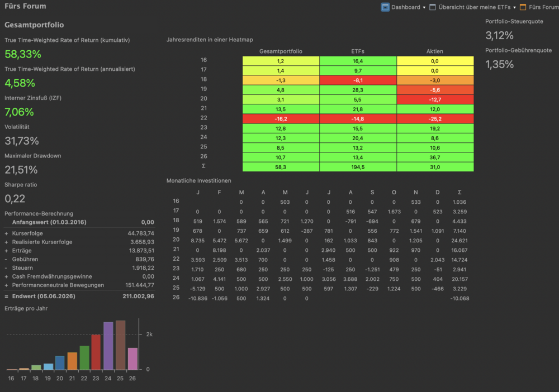Select the -10.836 January 2026 investment cell
Image resolution: width=559 pixels, height=392 pixels.
pos(198,298)
